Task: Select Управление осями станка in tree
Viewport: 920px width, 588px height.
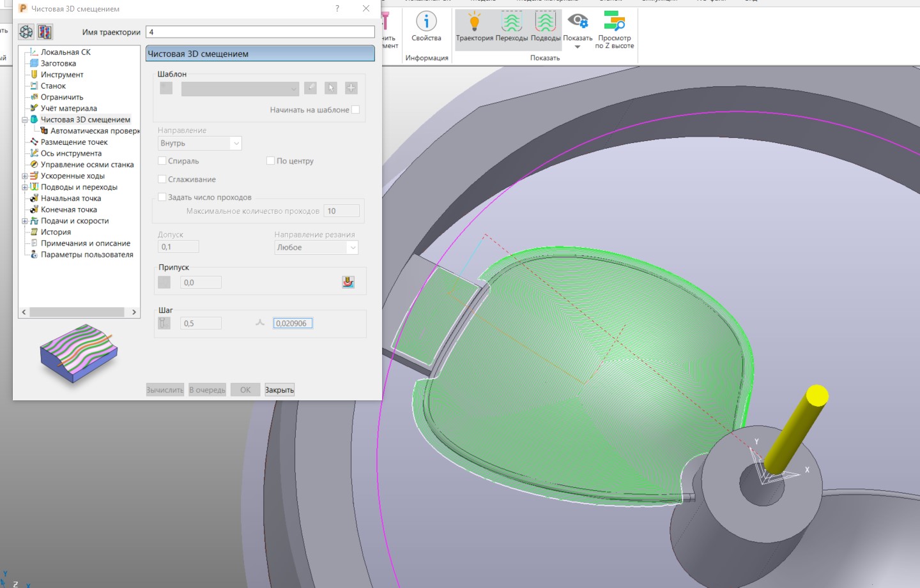Action: (87, 165)
